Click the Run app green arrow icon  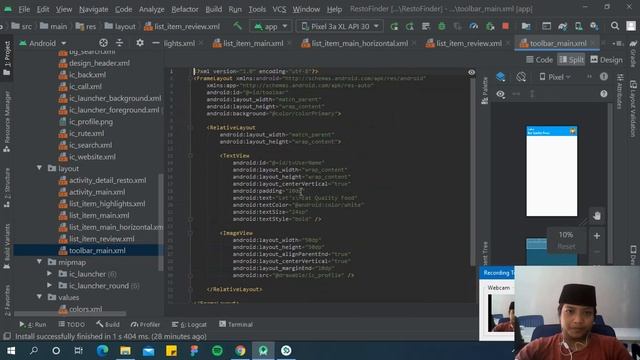pos(394,27)
